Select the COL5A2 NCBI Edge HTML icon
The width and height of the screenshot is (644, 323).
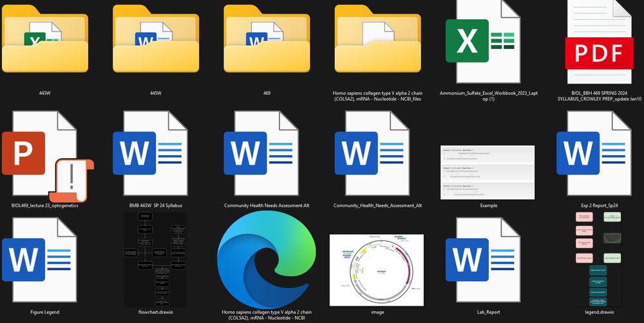coord(267,260)
